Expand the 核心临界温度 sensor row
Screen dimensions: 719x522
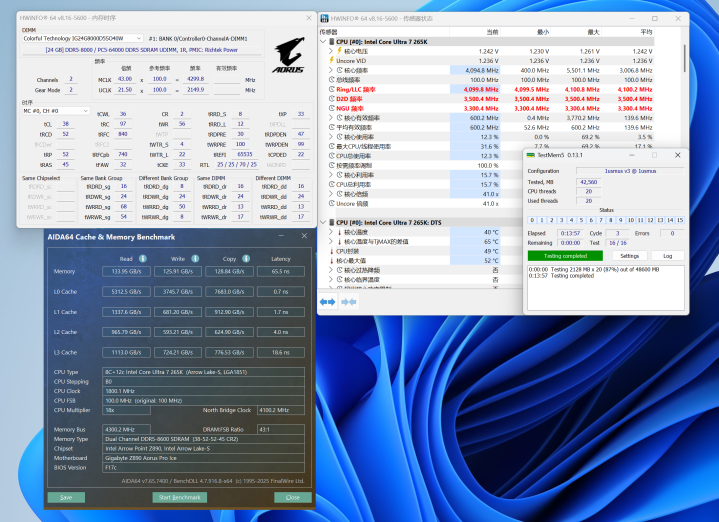pyautogui.click(x=331, y=279)
